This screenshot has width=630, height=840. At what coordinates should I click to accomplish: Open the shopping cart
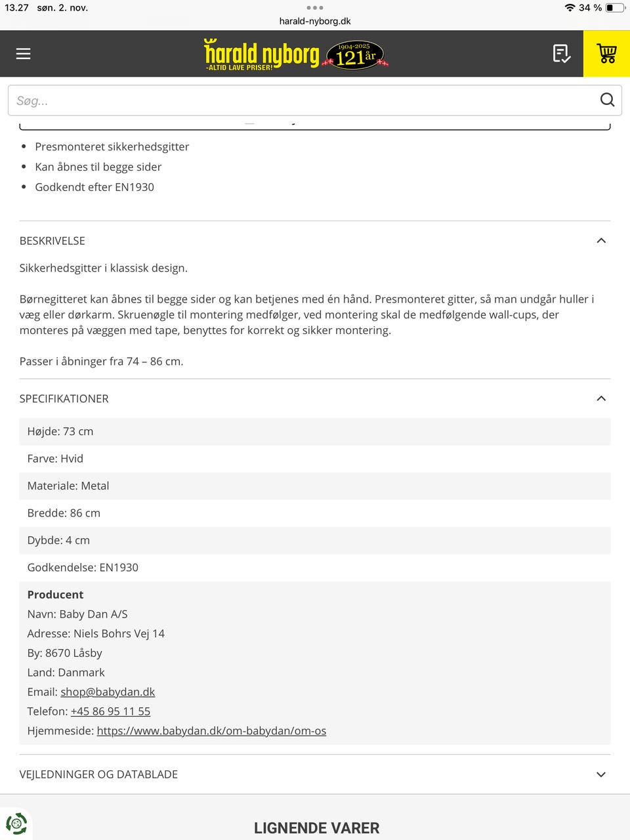[x=606, y=54]
